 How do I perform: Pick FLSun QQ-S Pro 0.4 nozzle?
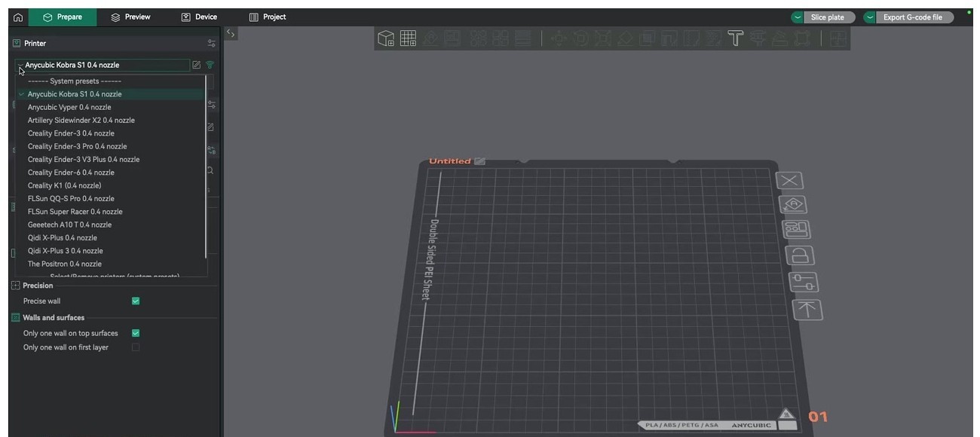pyautogui.click(x=110, y=199)
